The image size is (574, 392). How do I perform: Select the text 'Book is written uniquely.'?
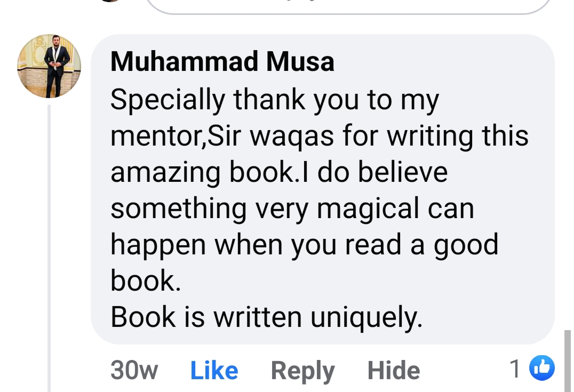click(x=267, y=317)
